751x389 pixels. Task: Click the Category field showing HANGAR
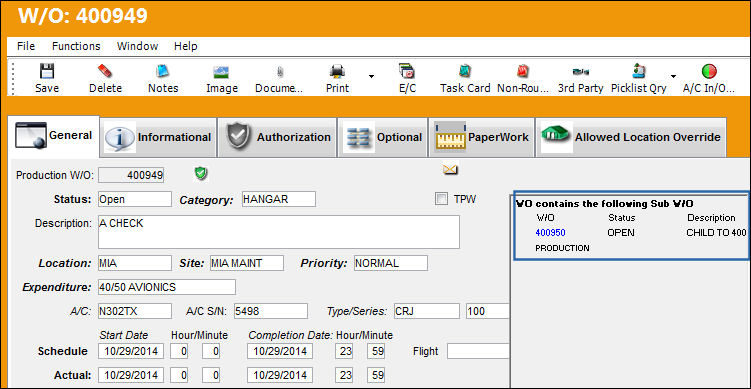coord(279,199)
